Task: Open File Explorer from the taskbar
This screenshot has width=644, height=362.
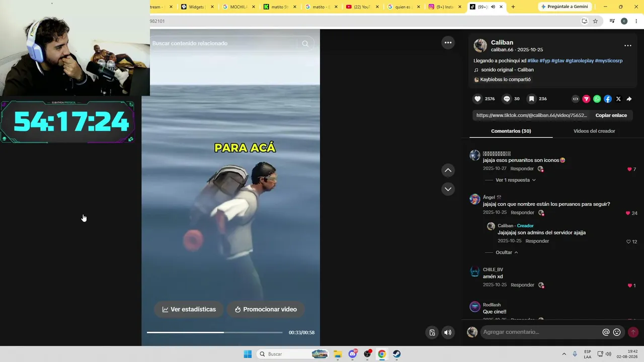Action: pyautogui.click(x=338, y=354)
